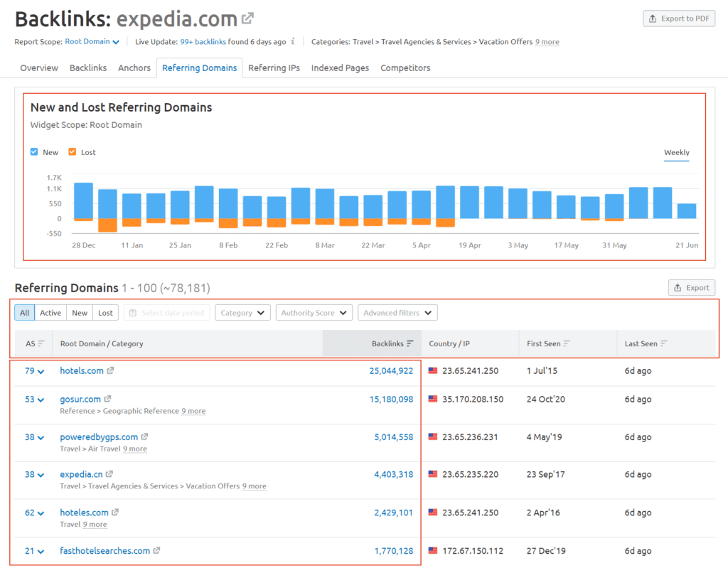Open expedia.cn external link icon
The height and width of the screenshot is (573, 728).
click(x=109, y=474)
